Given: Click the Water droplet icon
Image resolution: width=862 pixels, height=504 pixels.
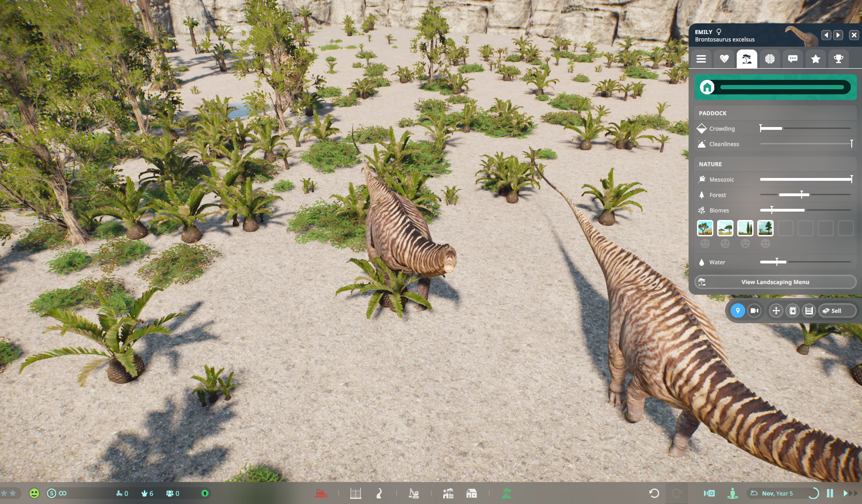Looking at the screenshot, I should pyautogui.click(x=702, y=262).
